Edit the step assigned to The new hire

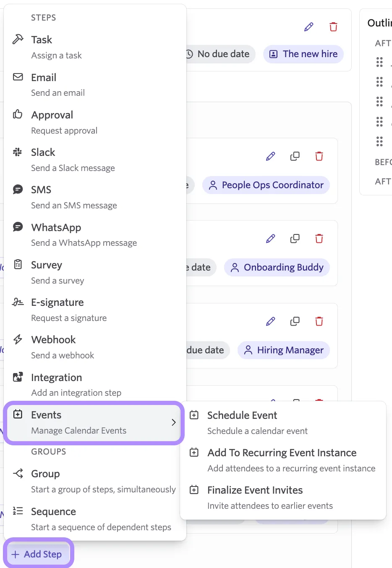[309, 27]
